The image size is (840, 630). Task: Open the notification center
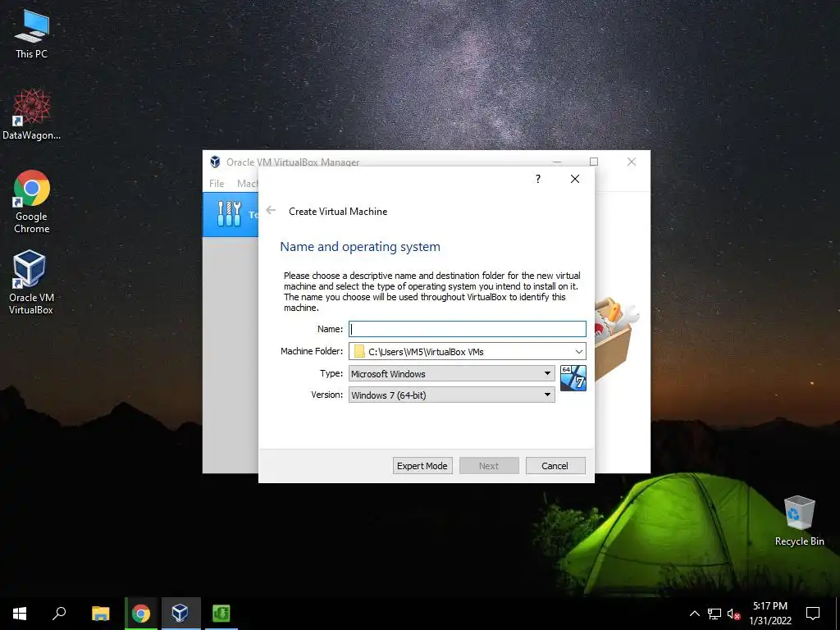point(813,614)
